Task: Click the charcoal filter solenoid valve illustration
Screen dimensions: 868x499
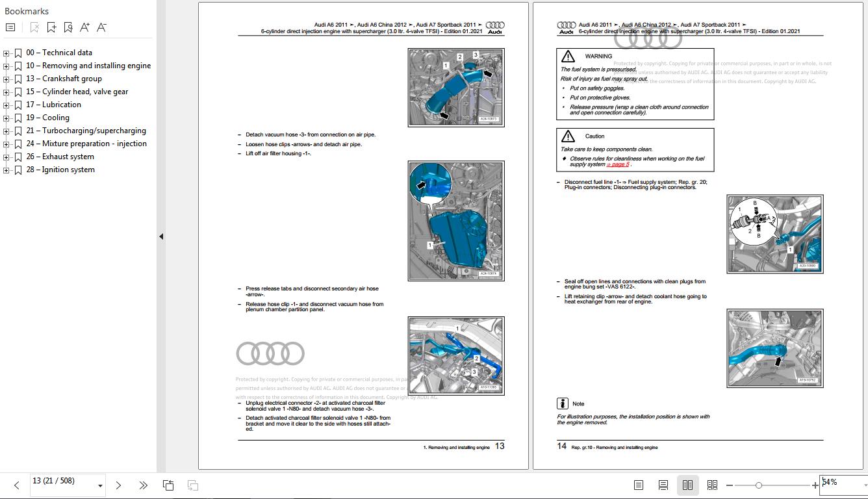Action: 456,356
